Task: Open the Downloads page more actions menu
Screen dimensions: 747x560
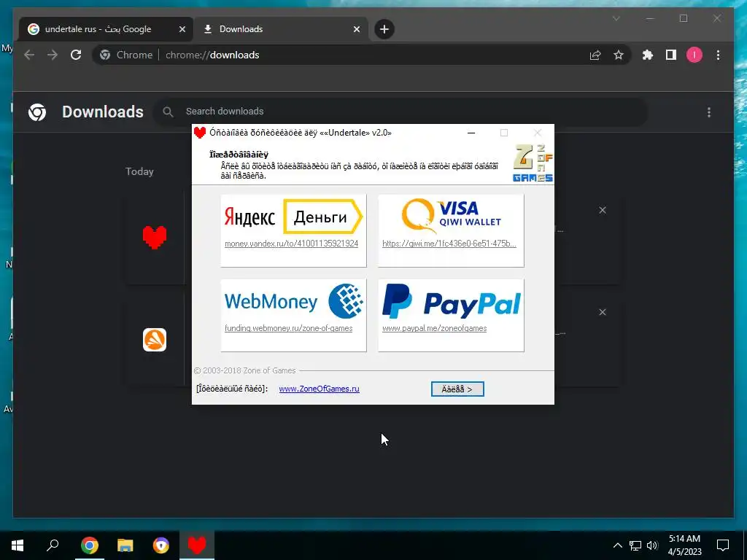Action: (709, 112)
